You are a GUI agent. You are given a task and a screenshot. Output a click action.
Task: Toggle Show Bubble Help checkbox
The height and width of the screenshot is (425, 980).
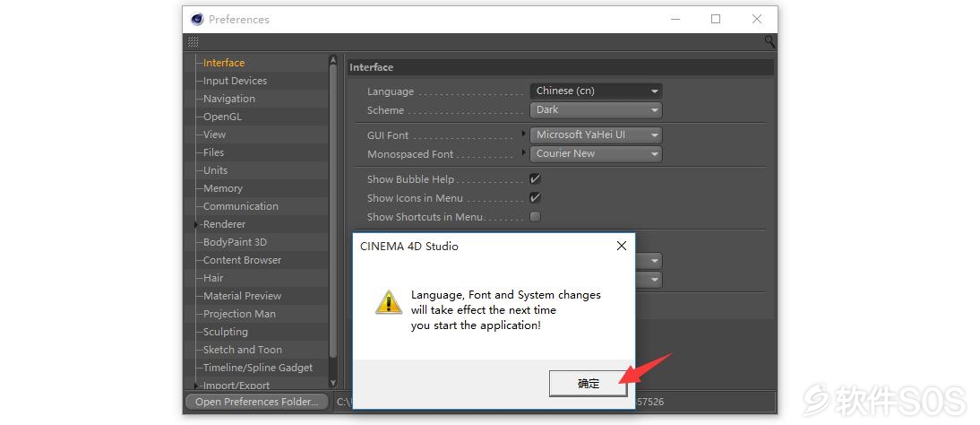[535, 179]
